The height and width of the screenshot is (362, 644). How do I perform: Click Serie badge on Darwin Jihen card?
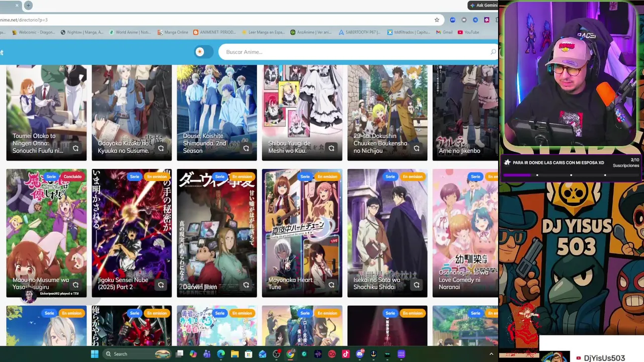click(x=220, y=176)
